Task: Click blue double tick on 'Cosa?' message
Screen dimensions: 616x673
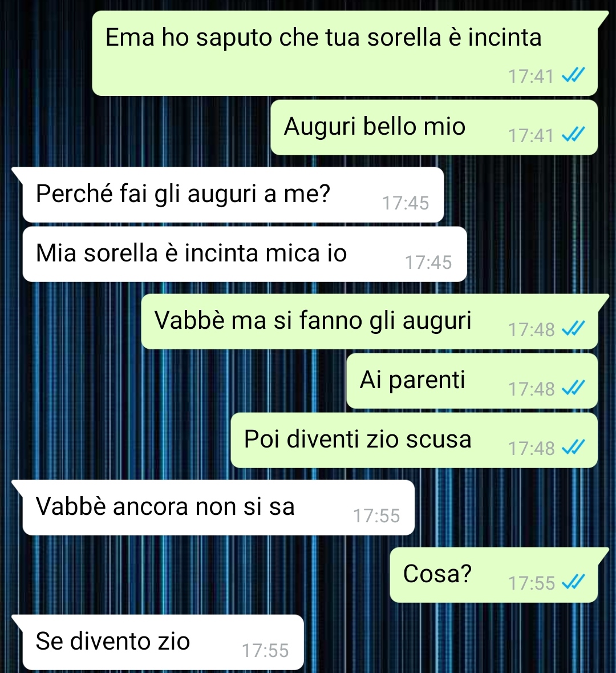Action: pos(573,582)
